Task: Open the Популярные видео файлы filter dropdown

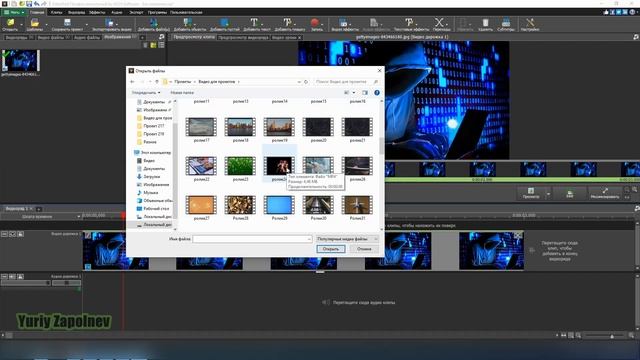Action: coord(347,239)
